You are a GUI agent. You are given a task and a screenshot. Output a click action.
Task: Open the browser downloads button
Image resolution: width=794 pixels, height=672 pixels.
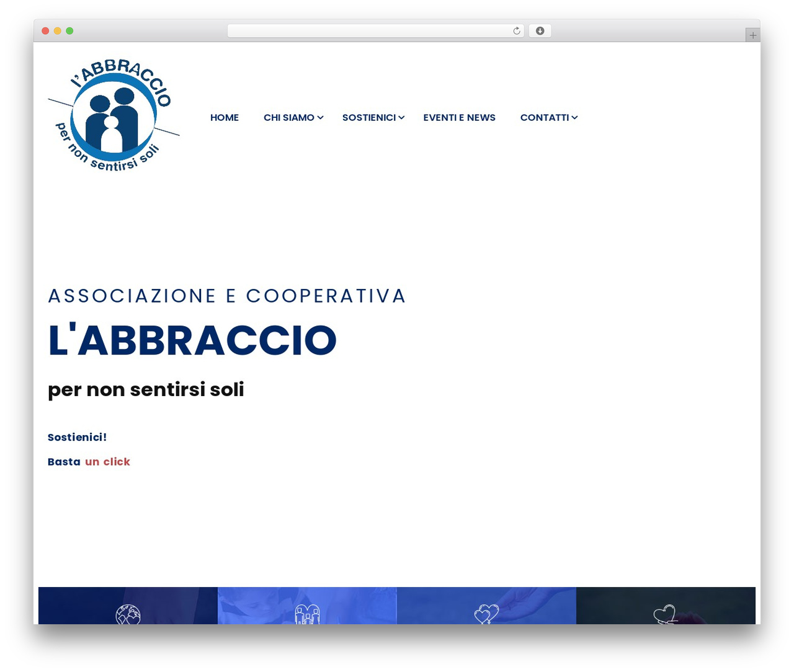click(x=540, y=31)
